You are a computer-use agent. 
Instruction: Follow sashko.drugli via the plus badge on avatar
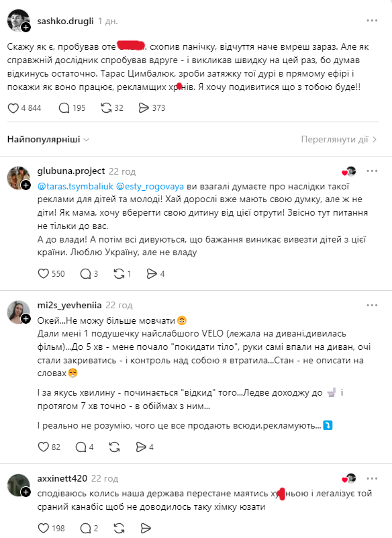tap(26, 27)
